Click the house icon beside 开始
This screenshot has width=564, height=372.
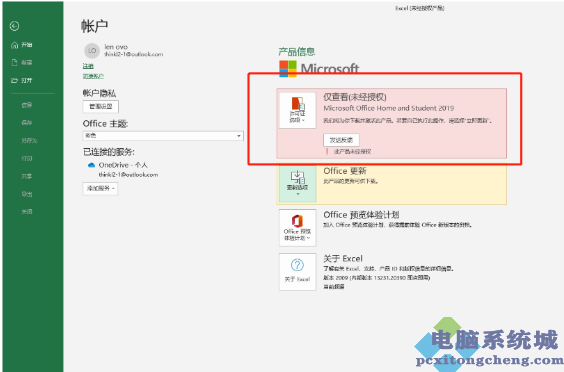(x=14, y=45)
